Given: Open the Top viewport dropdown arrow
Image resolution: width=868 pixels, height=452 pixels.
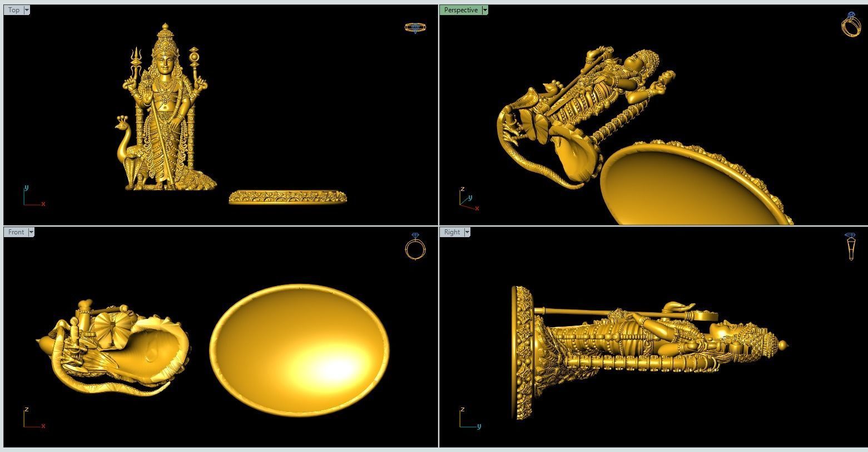Looking at the screenshot, I should pyautogui.click(x=27, y=10).
